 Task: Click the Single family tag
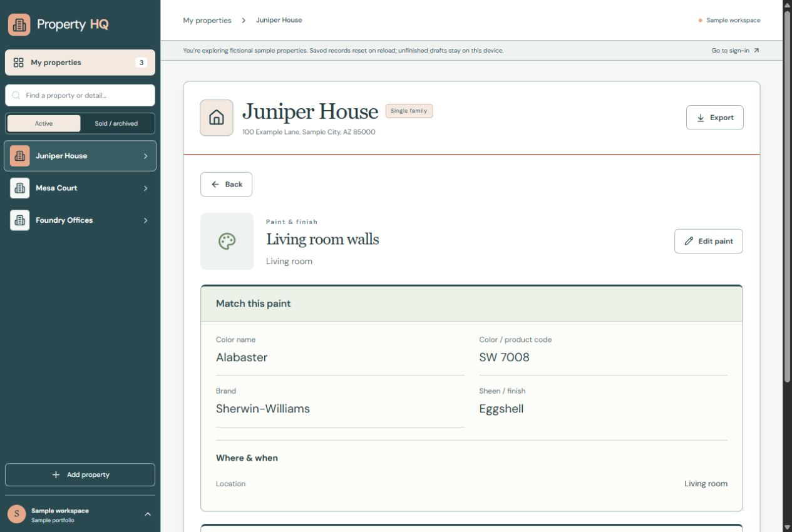click(x=409, y=111)
